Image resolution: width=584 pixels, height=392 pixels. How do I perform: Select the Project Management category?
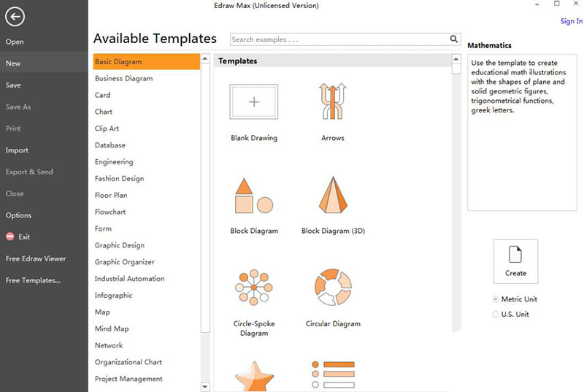128,379
